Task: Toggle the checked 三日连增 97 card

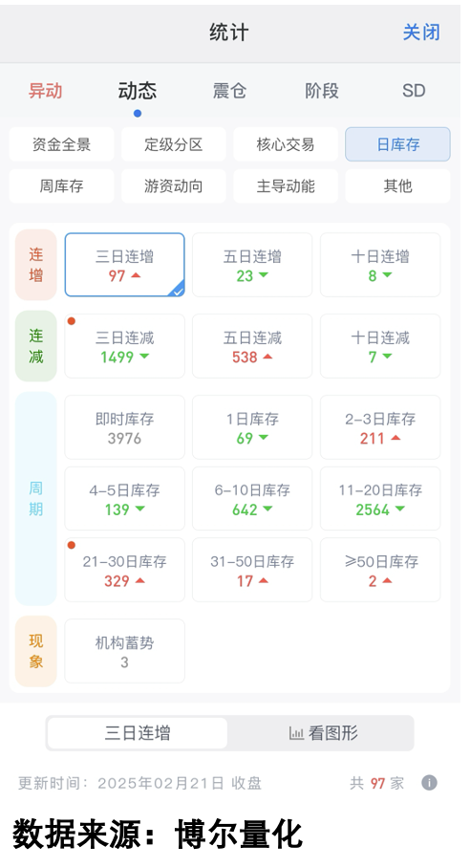Action: click(125, 265)
